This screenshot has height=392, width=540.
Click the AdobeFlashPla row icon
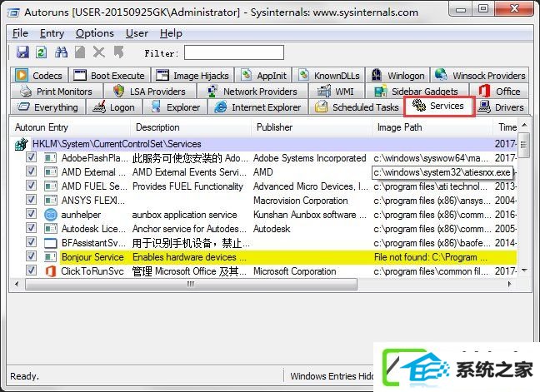pos(51,158)
